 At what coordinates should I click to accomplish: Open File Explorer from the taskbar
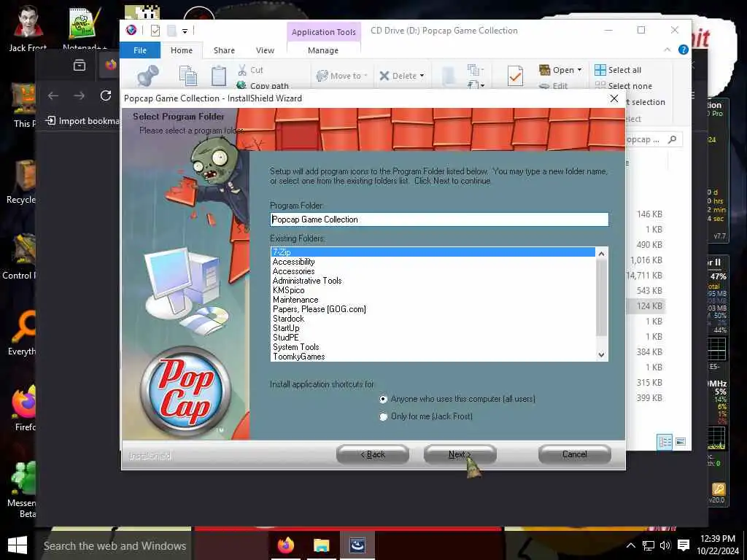pos(322,545)
